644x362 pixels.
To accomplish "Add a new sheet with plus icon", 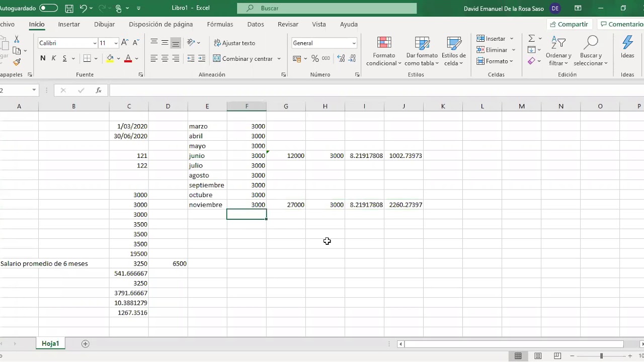I will tap(86, 344).
